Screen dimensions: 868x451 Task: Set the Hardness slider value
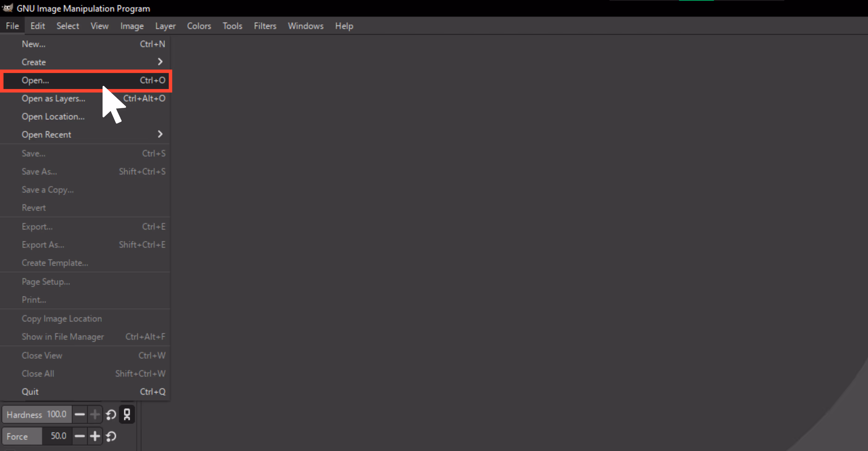(x=37, y=414)
